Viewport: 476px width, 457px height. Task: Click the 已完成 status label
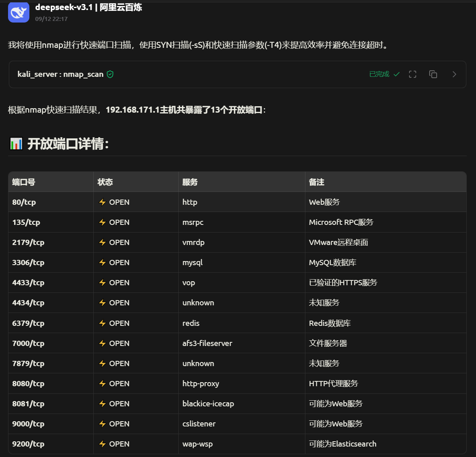coord(379,74)
